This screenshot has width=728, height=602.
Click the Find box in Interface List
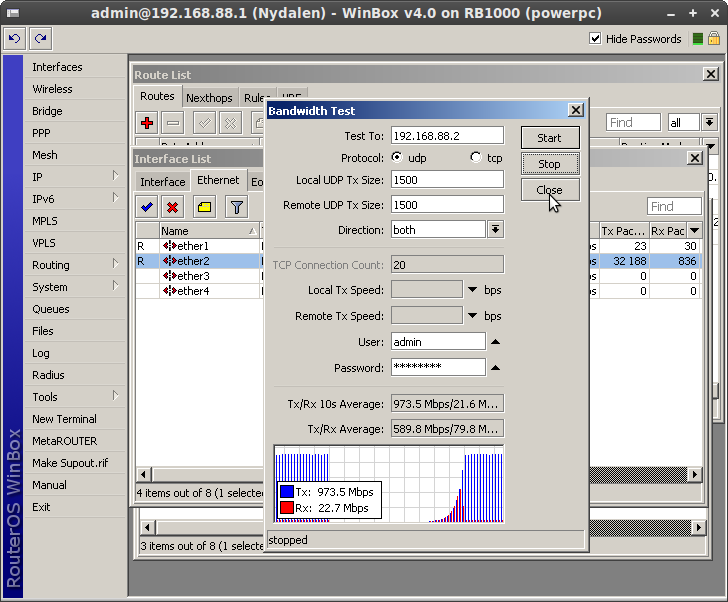coord(674,207)
